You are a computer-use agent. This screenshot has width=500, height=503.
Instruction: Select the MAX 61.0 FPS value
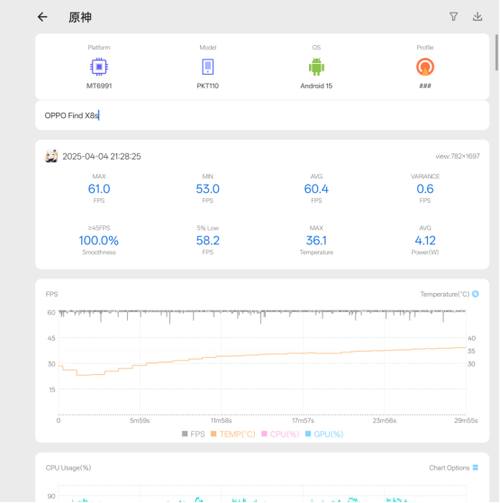pos(99,189)
